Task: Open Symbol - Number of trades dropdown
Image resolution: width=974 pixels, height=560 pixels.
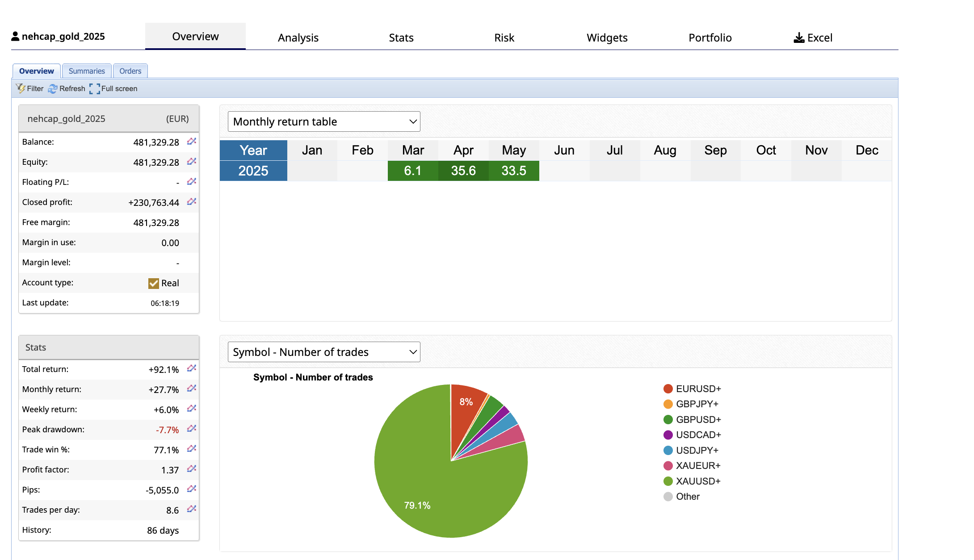Action: [324, 352]
